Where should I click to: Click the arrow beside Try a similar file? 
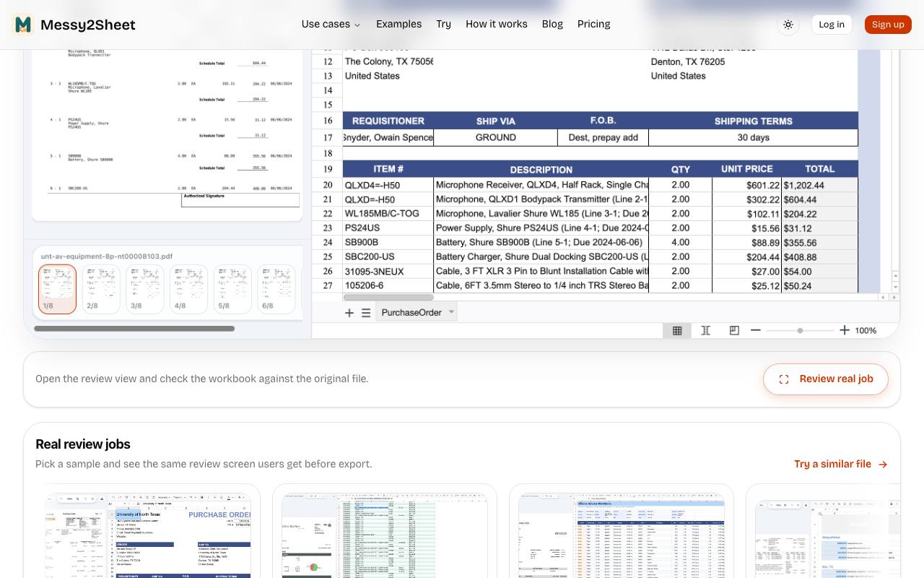click(x=883, y=465)
